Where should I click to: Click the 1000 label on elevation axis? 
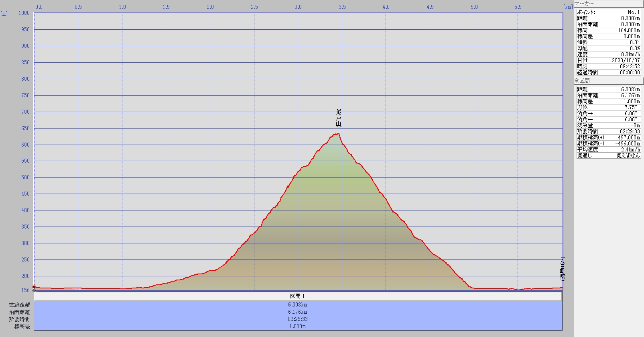pos(24,13)
